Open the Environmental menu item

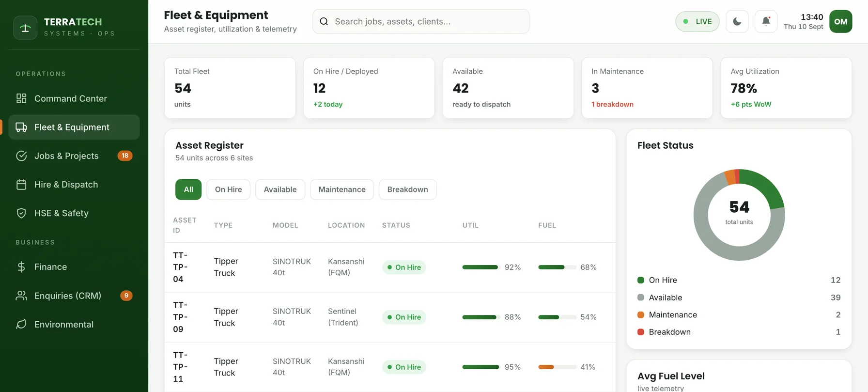pos(74,324)
